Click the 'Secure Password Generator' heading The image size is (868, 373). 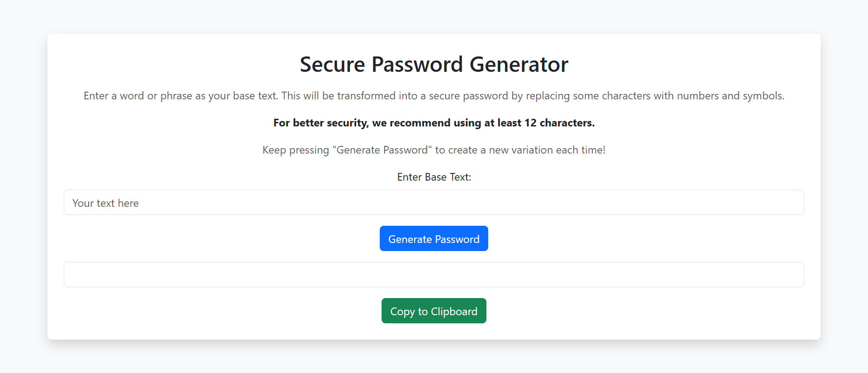point(434,64)
